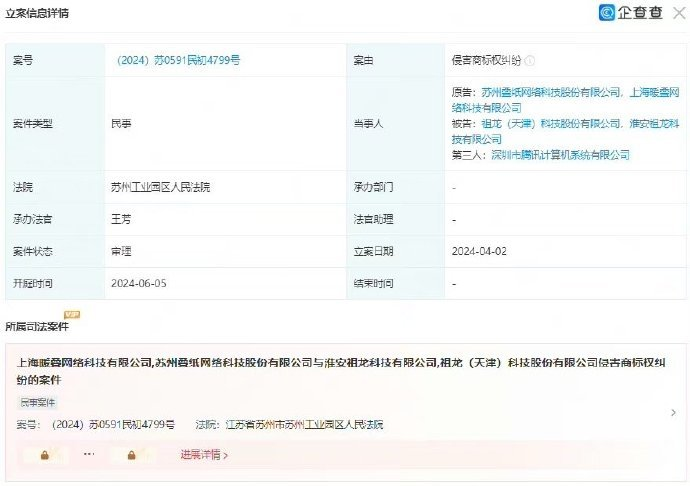Click info icon next to 侵害商标权纠纷

530,61
